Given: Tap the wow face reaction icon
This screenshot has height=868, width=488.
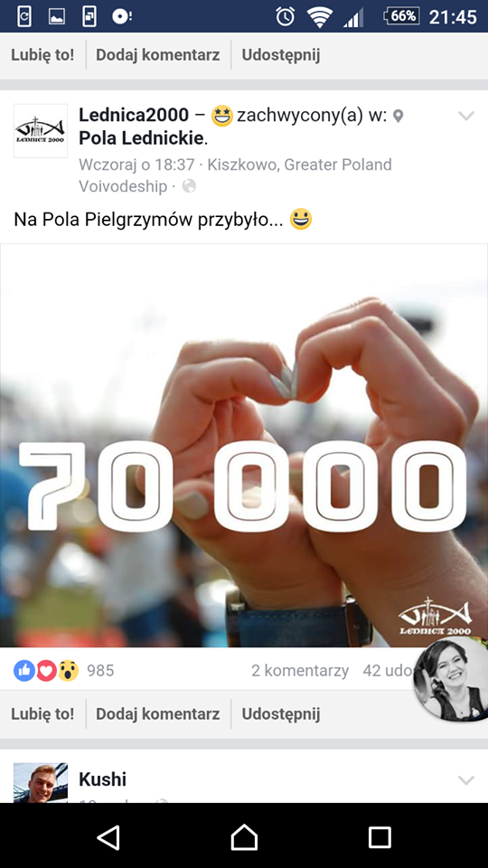Looking at the screenshot, I should [x=68, y=671].
